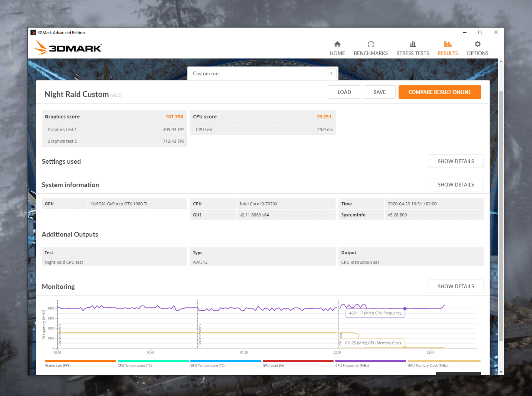The image size is (532, 396).
Task: Select the CPU score value 19 251
Action: click(324, 117)
